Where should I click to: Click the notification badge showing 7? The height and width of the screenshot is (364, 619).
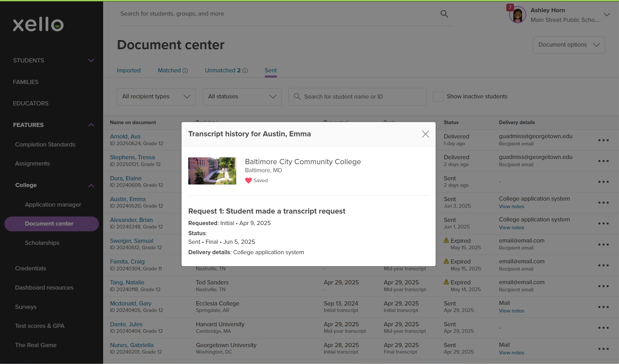pyautogui.click(x=510, y=7)
